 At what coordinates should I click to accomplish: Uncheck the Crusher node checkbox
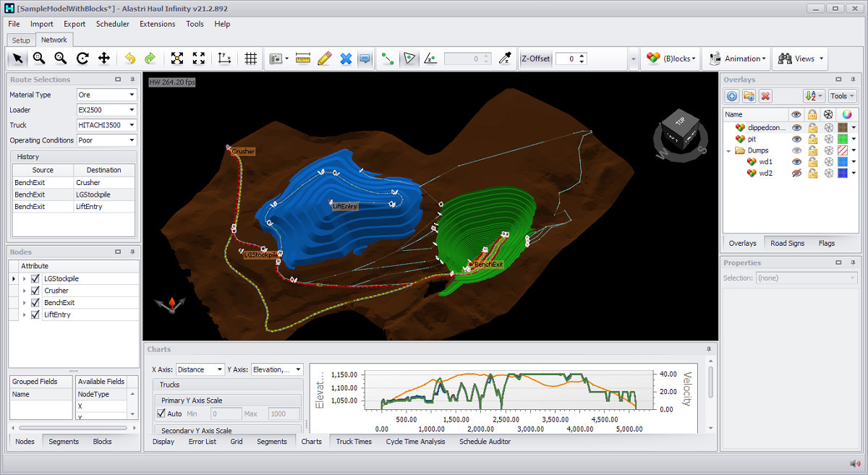coord(35,291)
